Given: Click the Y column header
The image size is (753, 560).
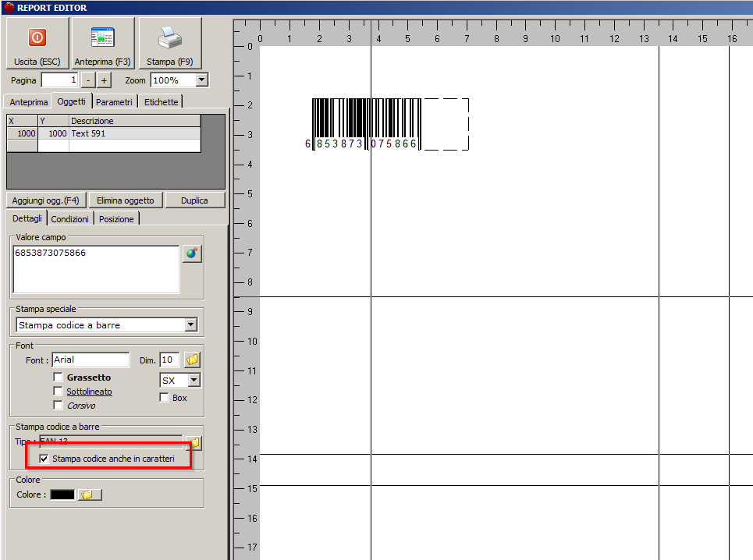Looking at the screenshot, I should pyautogui.click(x=53, y=121).
